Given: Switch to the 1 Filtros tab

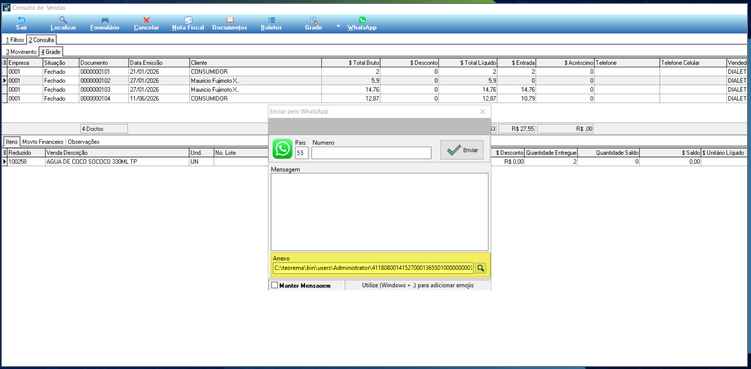Looking at the screenshot, I should [x=14, y=40].
